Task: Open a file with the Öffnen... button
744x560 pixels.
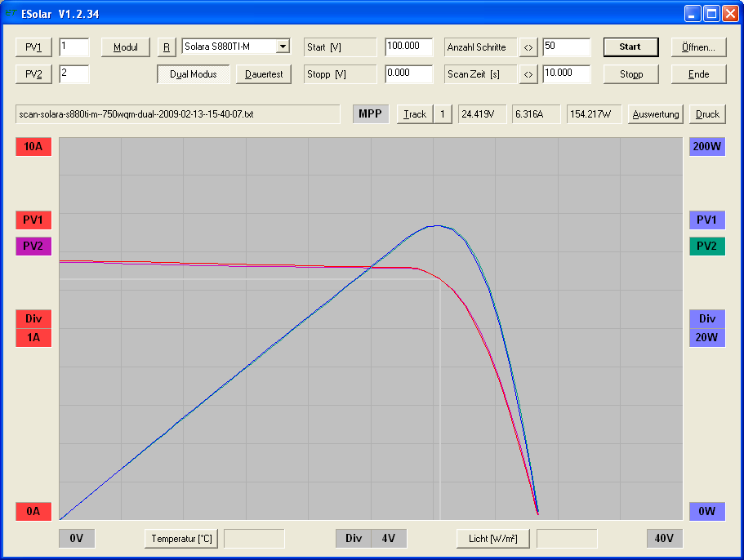Action: pyautogui.click(x=698, y=47)
